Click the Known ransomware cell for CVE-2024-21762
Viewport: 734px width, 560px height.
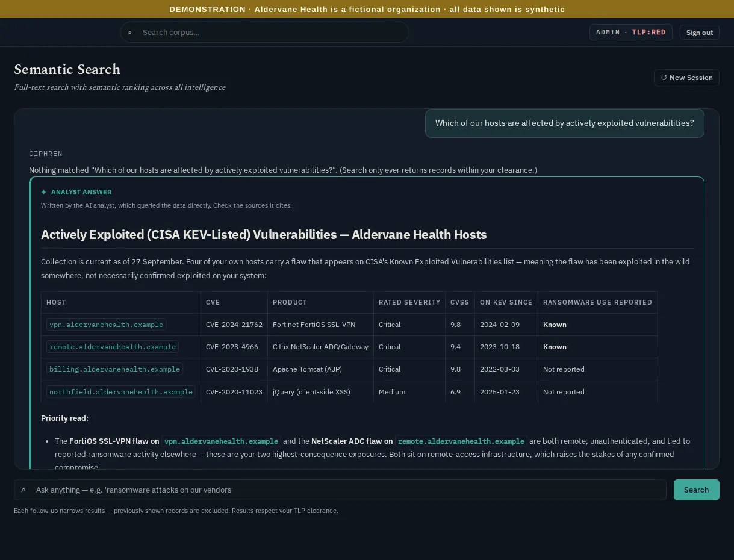pos(597,325)
